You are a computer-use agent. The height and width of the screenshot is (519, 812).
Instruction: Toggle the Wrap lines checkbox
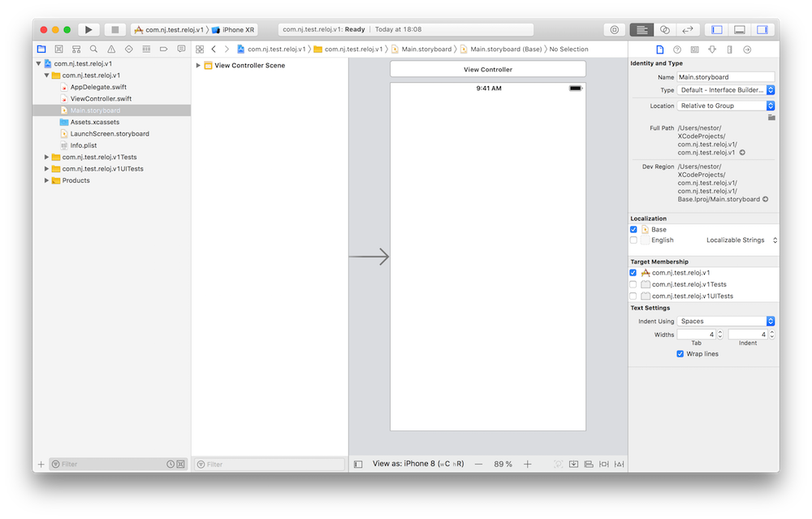(680, 354)
